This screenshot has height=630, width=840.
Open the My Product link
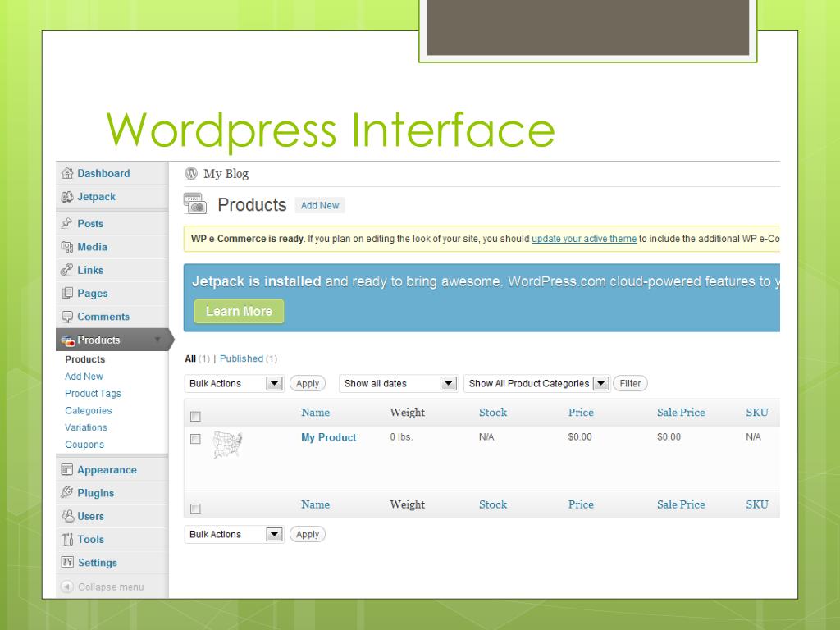[328, 437]
